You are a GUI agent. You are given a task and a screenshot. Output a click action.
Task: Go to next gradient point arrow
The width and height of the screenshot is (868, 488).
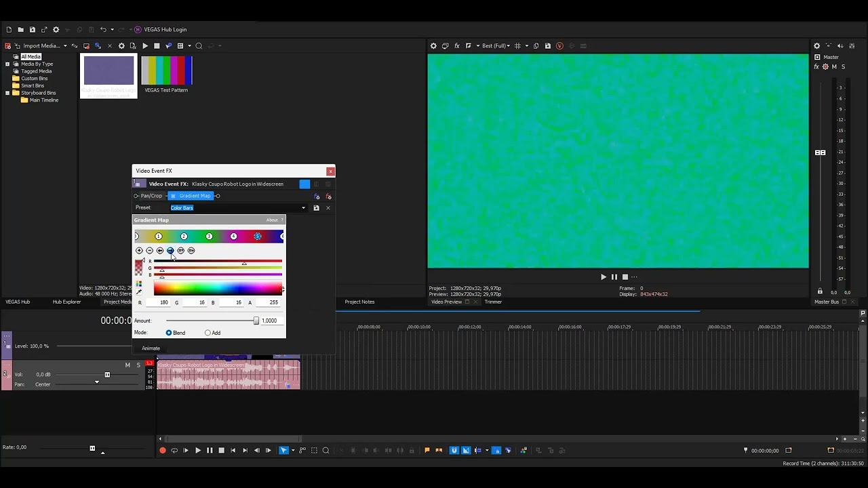(170, 251)
